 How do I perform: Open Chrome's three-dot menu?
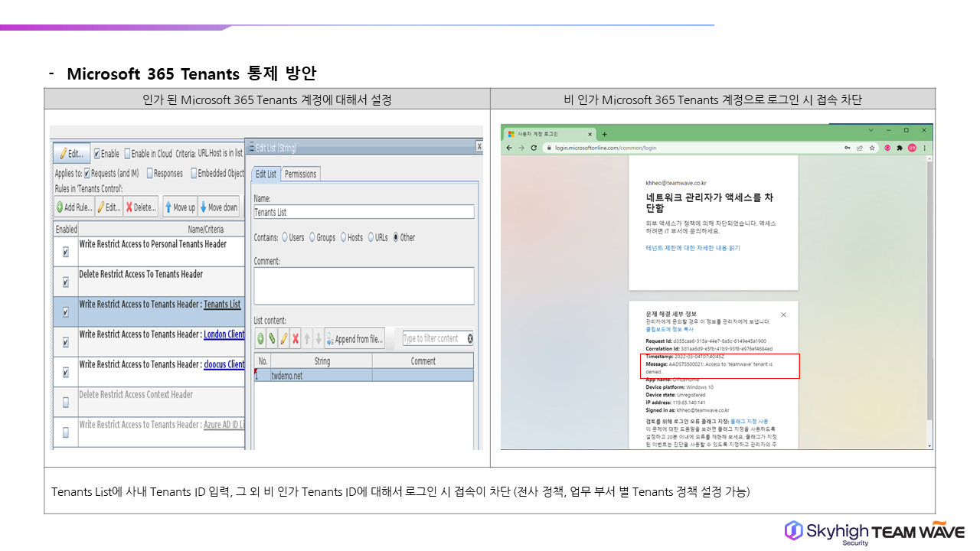(x=924, y=148)
